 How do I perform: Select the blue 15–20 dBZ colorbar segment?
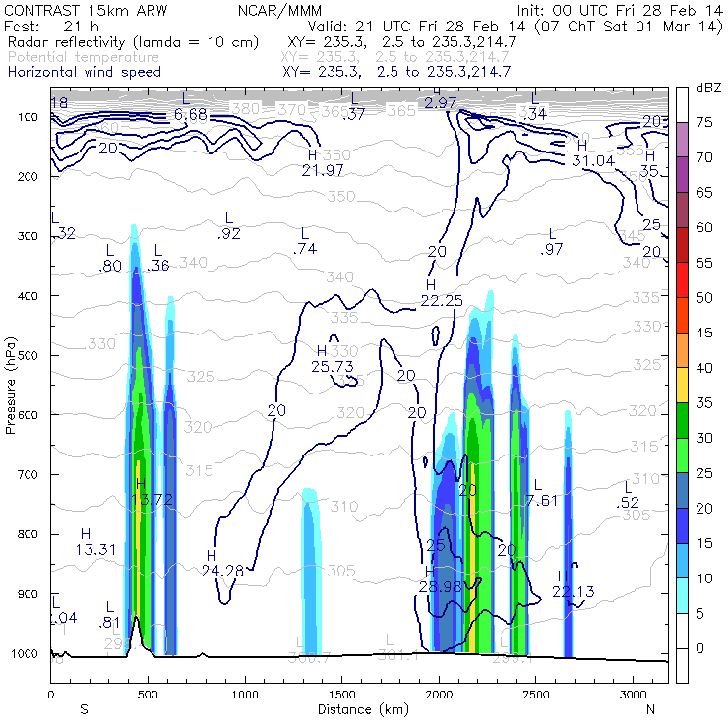[682, 525]
